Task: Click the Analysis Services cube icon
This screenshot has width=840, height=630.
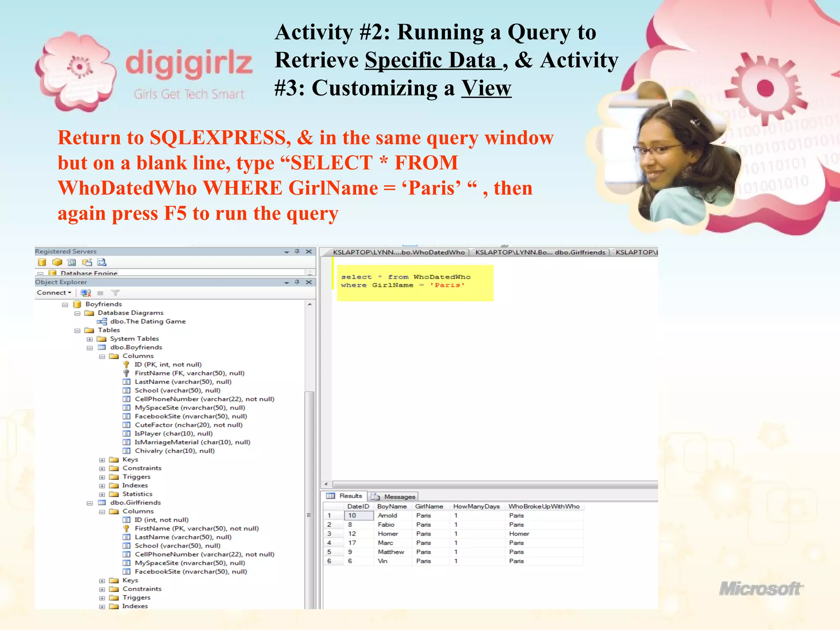Action: click(57, 262)
